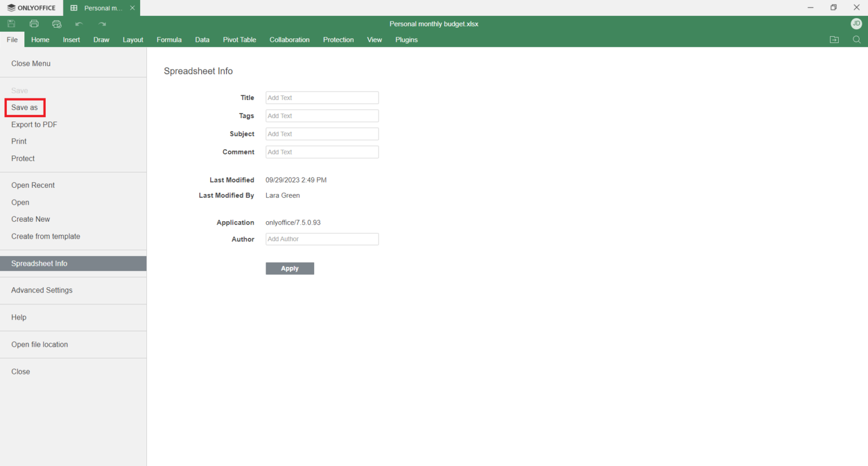The height and width of the screenshot is (466, 868).
Task: Click the Undo arrow icon
Action: click(79, 24)
